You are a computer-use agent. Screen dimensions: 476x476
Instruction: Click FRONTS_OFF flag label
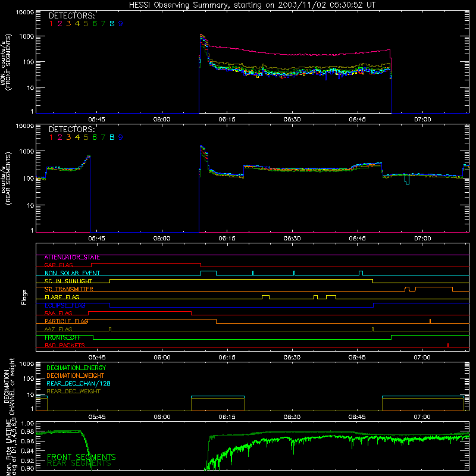(62, 337)
